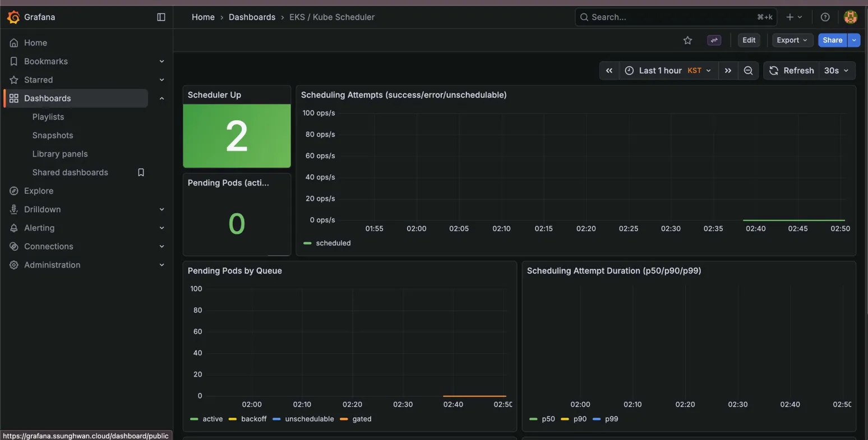The height and width of the screenshot is (440, 868).
Task: Open the Last 1 hour time picker
Action: coord(668,71)
